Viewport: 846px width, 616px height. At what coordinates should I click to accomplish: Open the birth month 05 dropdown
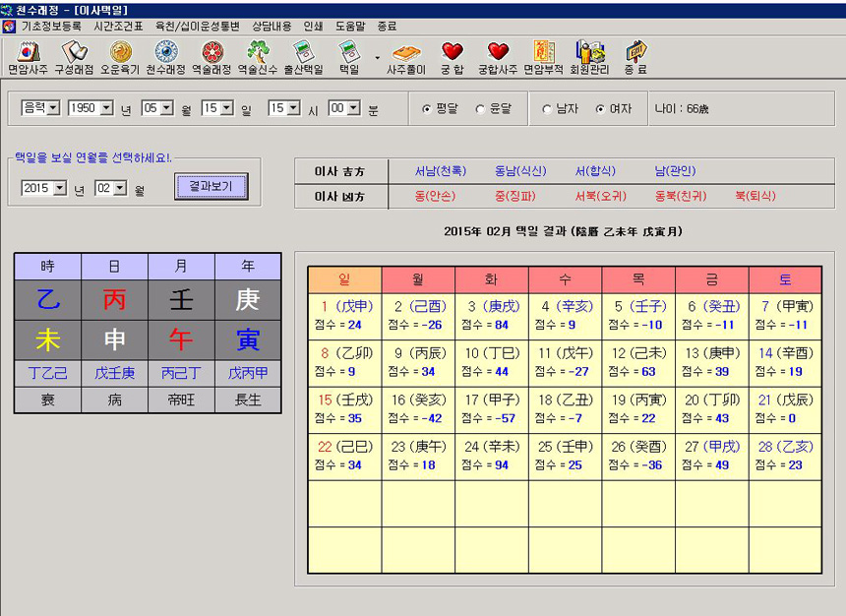167,108
